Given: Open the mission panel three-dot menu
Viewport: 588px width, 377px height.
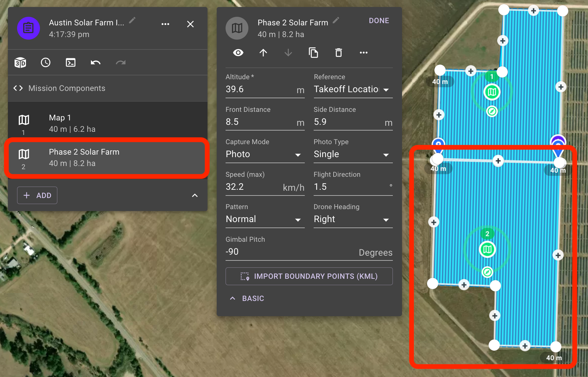Looking at the screenshot, I should pyautogui.click(x=165, y=24).
